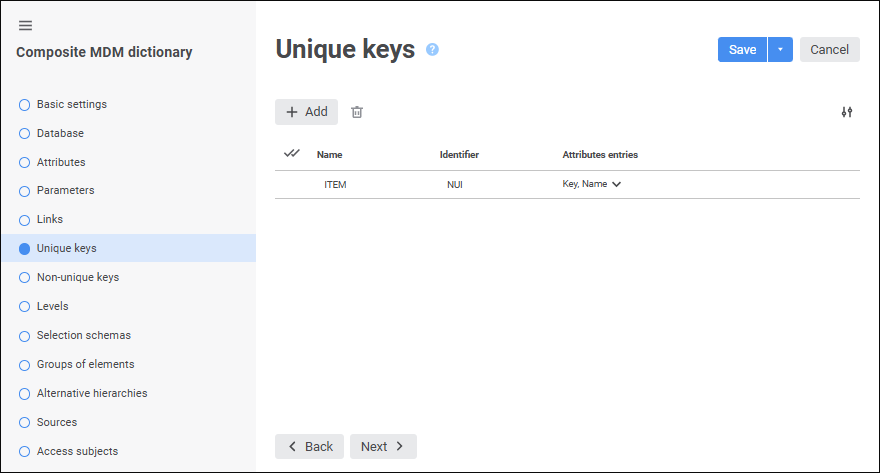Image resolution: width=880 pixels, height=473 pixels.
Task: Click the Save button
Action: [742, 50]
